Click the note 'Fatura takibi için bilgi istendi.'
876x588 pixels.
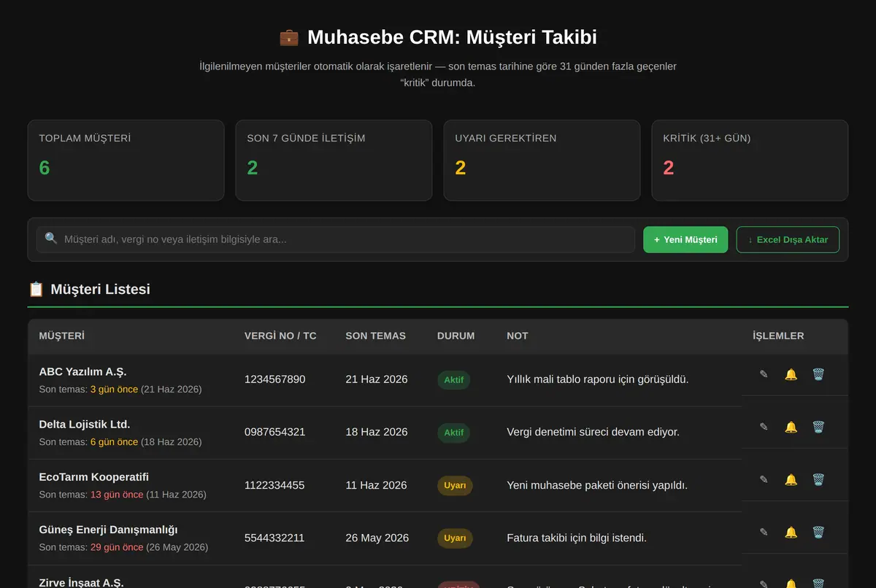point(577,538)
